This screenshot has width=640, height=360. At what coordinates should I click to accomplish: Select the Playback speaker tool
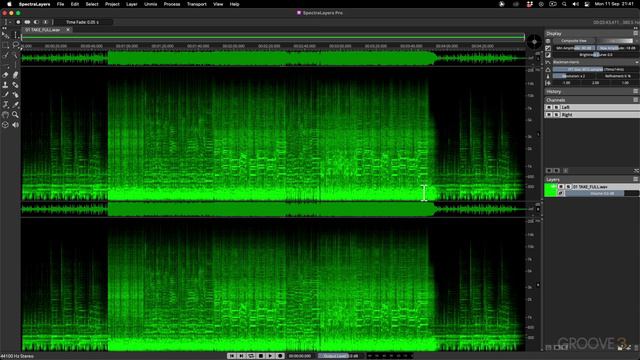15,125
